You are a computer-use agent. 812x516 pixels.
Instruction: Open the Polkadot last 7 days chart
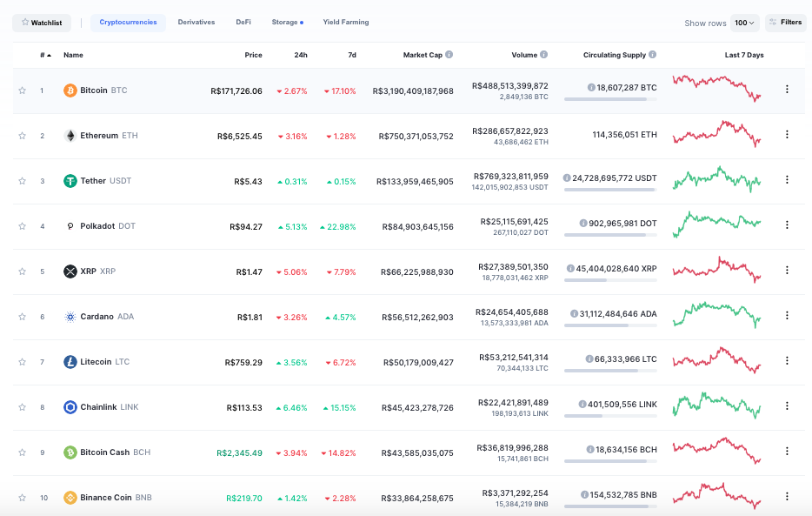716,224
